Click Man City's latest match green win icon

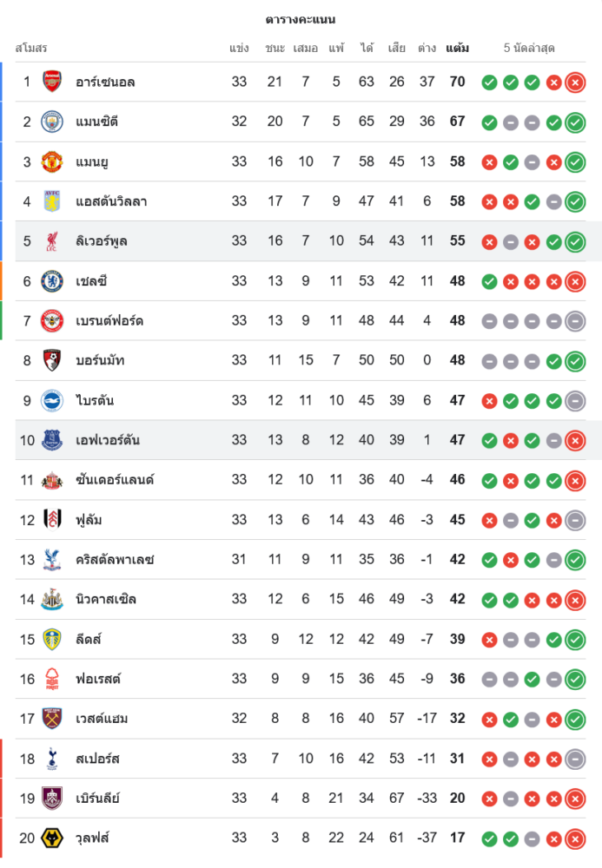point(574,122)
